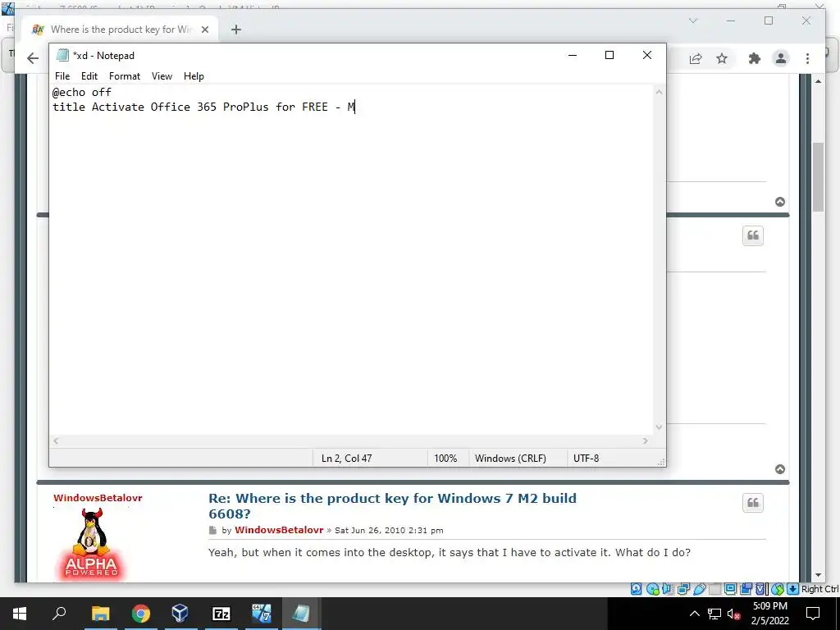Click the 'UTF-8' encoding status entry
This screenshot has width=840, height=630.
(x=586, y=459)
